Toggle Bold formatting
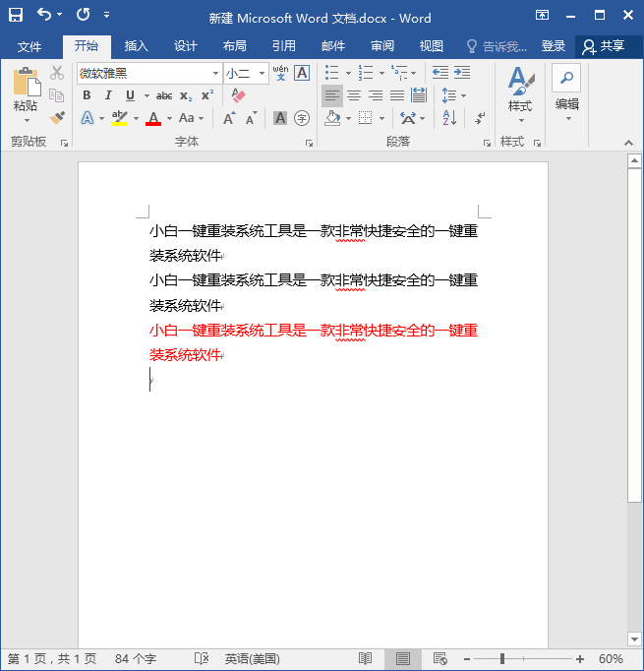644x671 pixels. [87, 95]
